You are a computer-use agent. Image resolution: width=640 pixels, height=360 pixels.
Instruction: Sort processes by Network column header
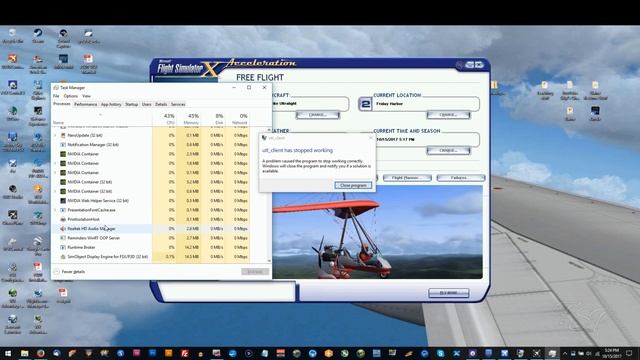[x=238, y=119]
